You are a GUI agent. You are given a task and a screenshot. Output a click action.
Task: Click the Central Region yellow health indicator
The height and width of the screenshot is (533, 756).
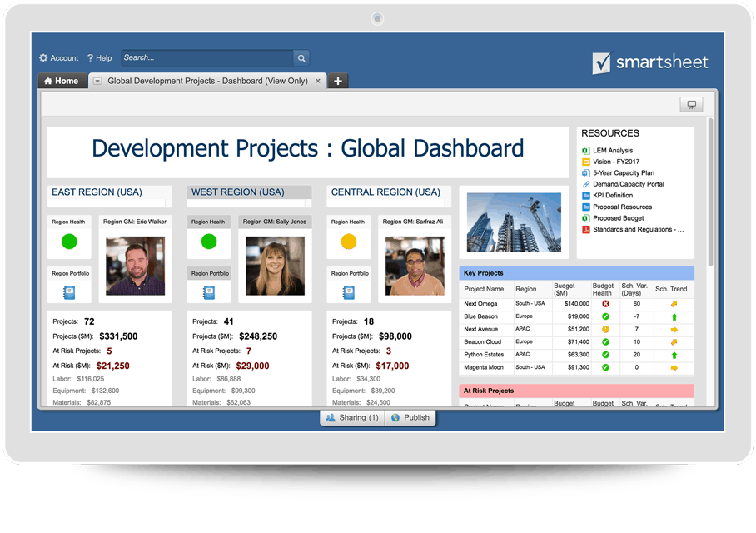point(349,242)
